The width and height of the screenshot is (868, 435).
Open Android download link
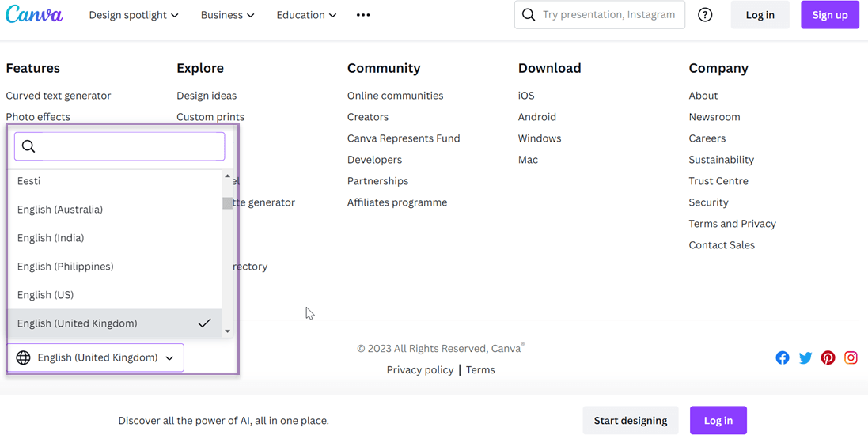pos(537,117)
